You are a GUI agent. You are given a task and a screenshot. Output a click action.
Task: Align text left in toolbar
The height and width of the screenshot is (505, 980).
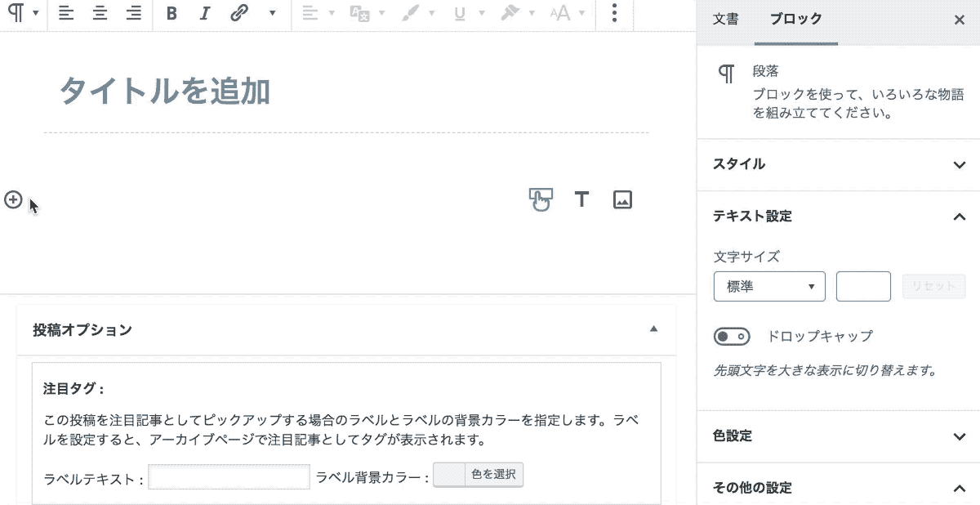(x=66, y=14)
